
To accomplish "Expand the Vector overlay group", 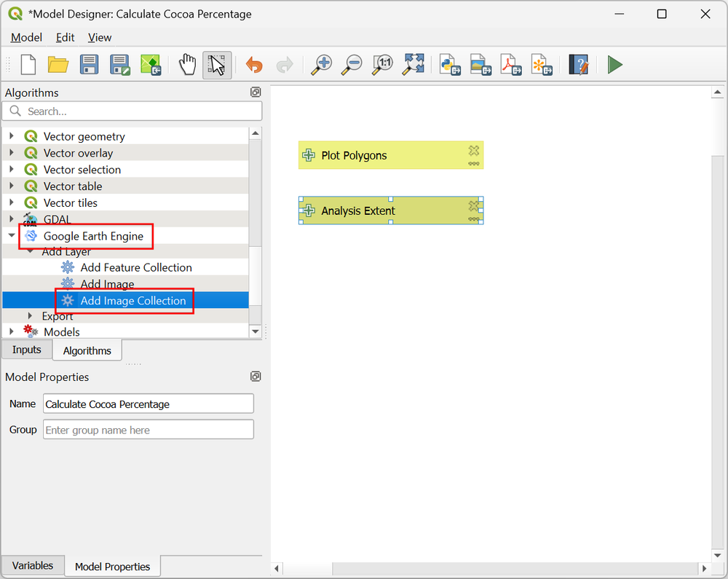I will (12, 153).
